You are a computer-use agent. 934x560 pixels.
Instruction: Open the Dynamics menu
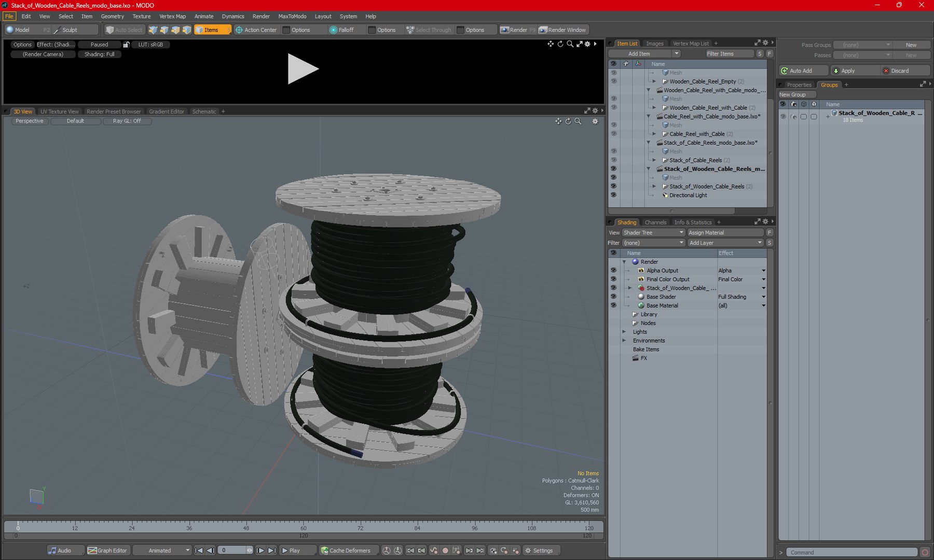[x=233, y=16]
